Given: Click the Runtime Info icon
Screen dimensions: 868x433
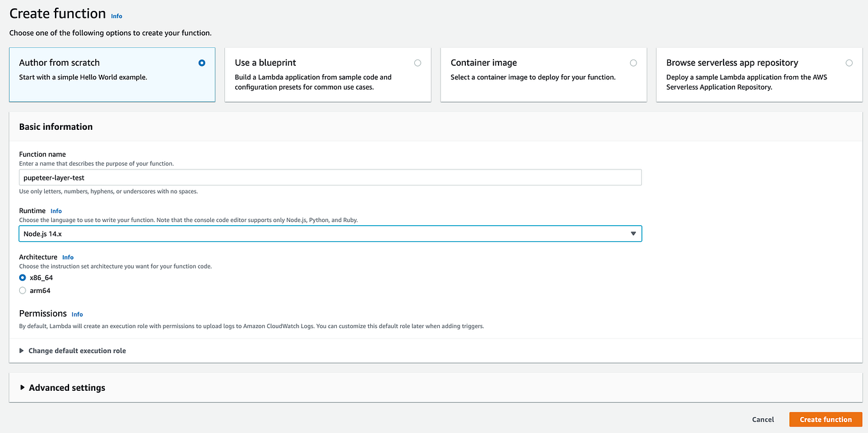Looking at the screenshot, I should pos(56,210).
